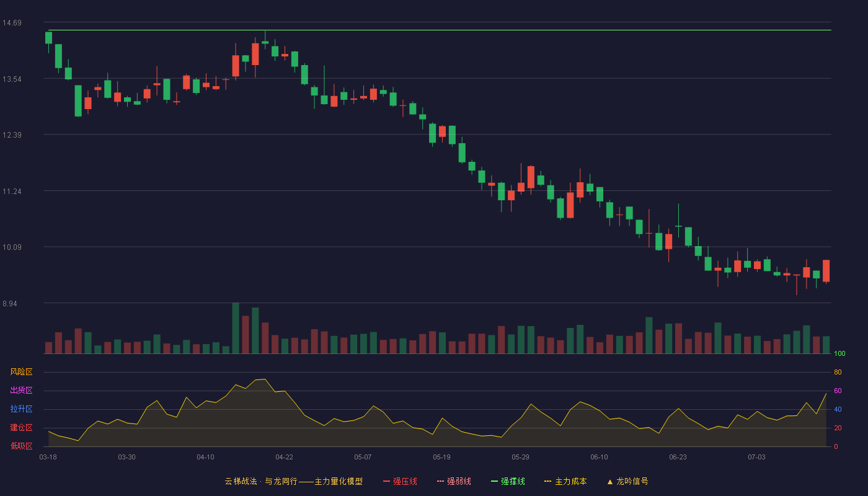Click the 低吸区 zone label
Image resolution: width=868 pixels, height=496 pixels.
(x=21, y=446)
